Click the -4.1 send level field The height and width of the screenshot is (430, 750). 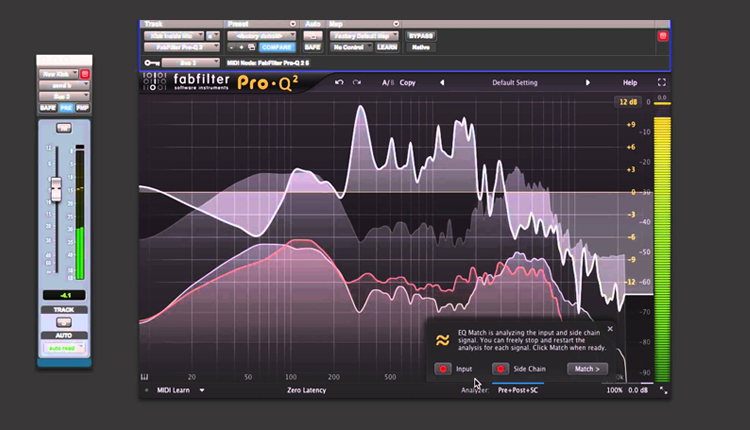(64, 295)
